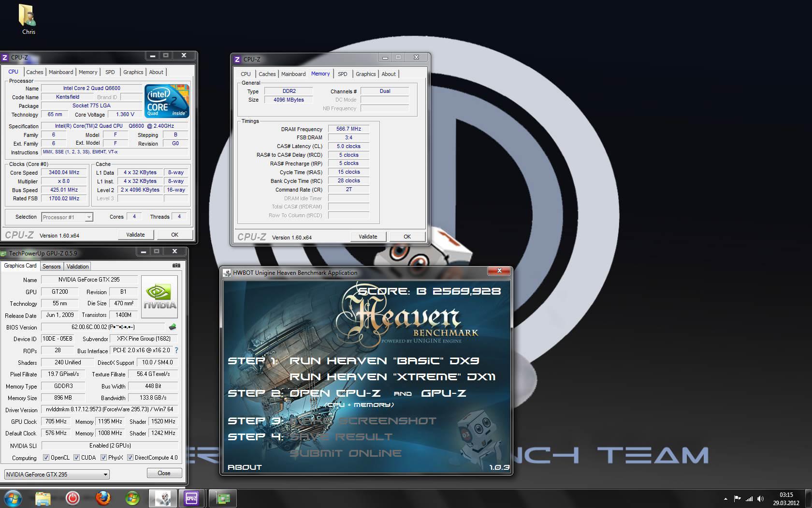This screenshot has width=812, height=508.
Task: Click OK in the Memory CPU-Z window
Action: pyautogui.click(x=407, y=237)
